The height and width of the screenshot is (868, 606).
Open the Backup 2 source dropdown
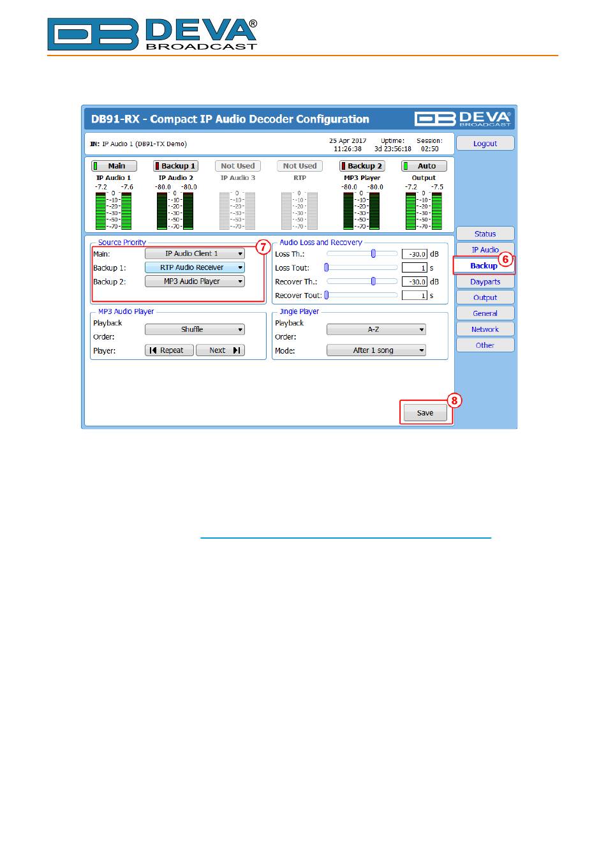[x=195, y=281]
